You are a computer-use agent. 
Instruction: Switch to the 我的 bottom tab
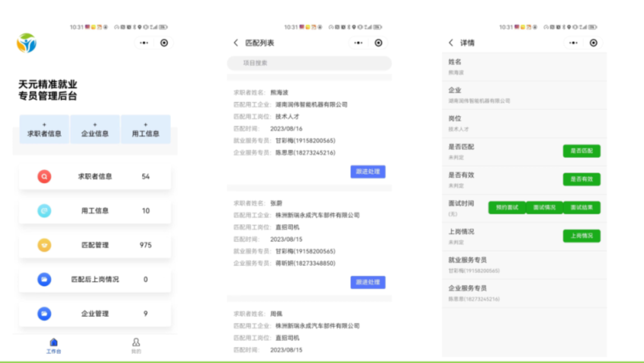pyautogui.click(x=136, y=345)
